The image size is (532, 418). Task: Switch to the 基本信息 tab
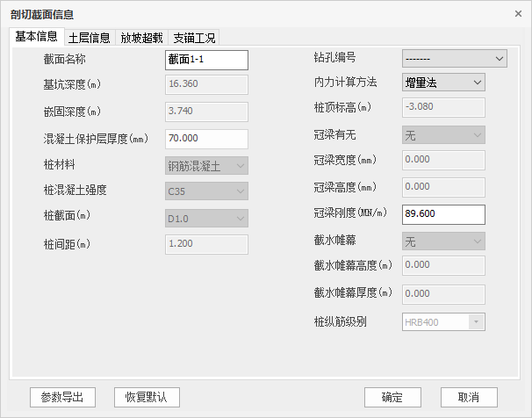click(x=37, y=36)
